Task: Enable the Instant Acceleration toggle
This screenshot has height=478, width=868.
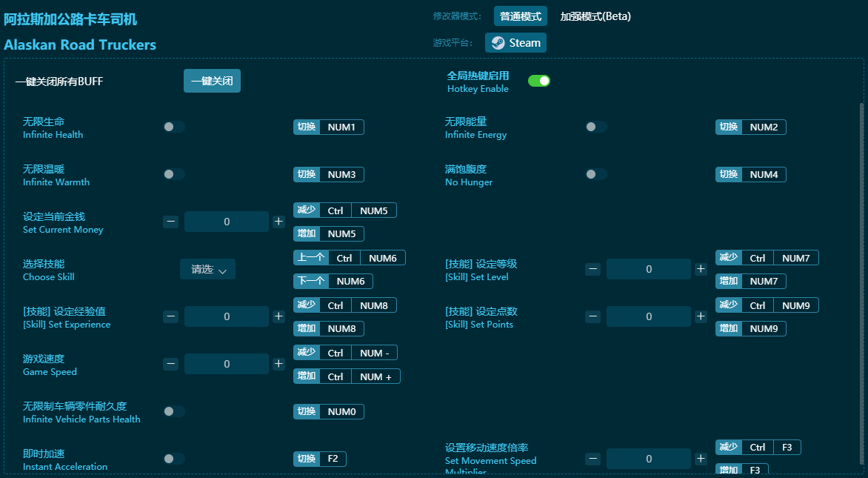Action: tap(173, 459)
